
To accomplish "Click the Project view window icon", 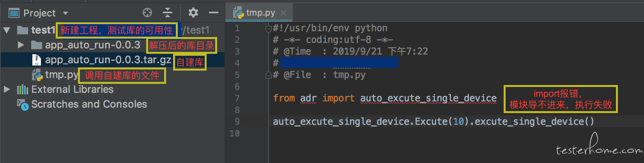I will 14,13.
